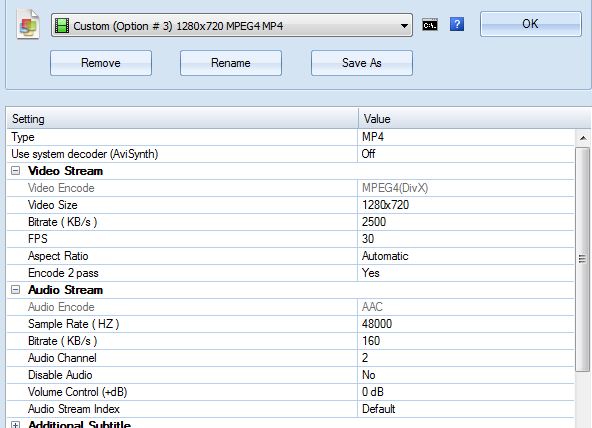Select the Audio Stream Index value Default

point(378,409)
